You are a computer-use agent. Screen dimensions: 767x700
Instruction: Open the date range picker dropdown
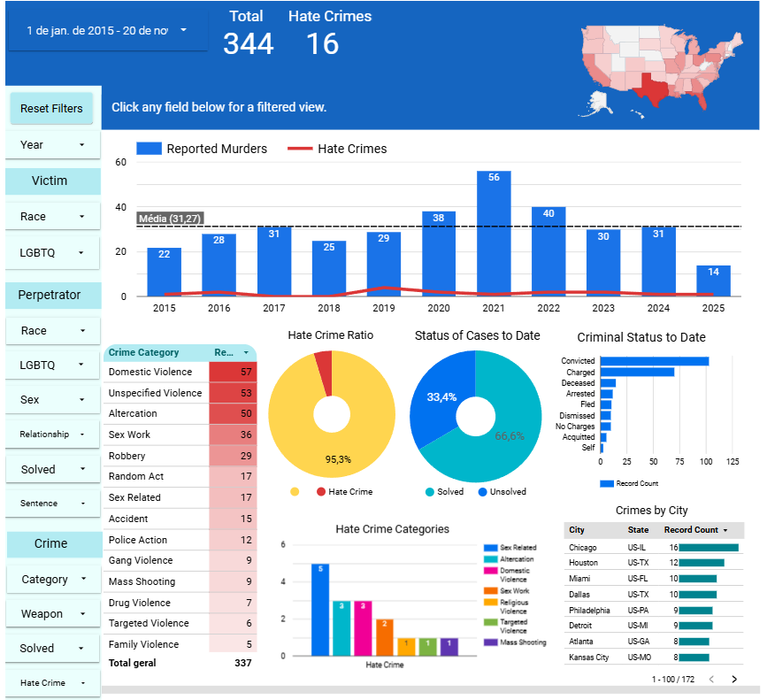point(108,31)
